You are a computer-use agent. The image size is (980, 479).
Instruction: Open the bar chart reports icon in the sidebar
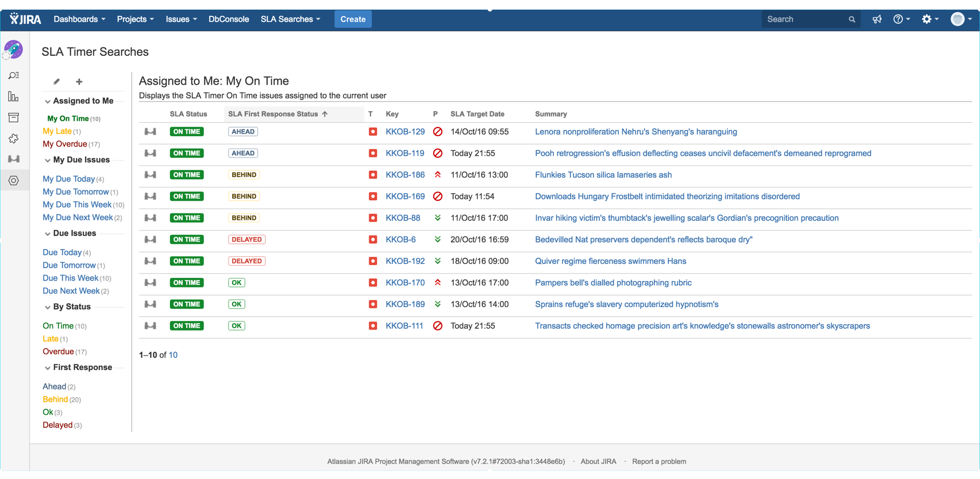click(x=13, y=96)
